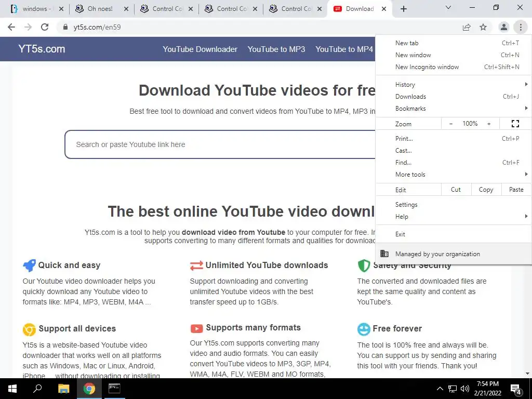Switch to the 'Oh noes!' tab
The width and height of the screenshot is (532, 399).
point(100,9)
